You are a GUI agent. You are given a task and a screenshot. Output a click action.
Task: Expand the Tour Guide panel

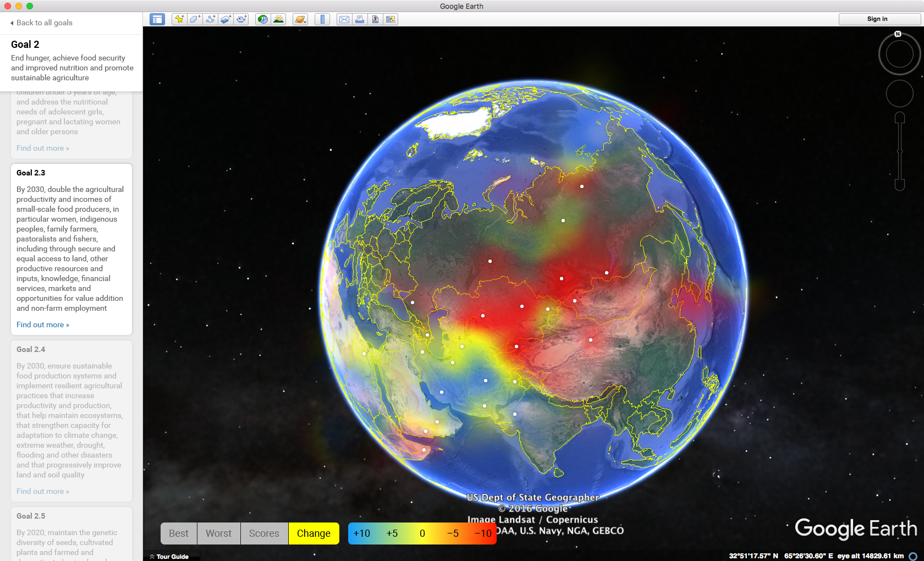click(169, 557)
